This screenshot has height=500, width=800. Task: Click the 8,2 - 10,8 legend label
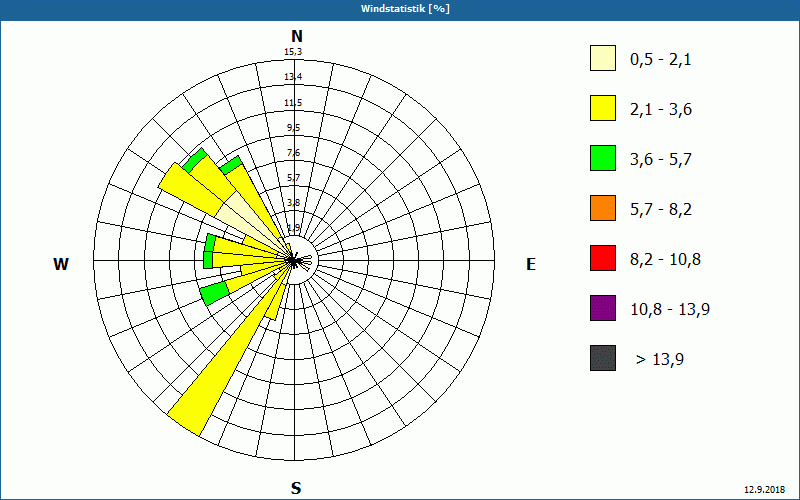pos(665,260)
